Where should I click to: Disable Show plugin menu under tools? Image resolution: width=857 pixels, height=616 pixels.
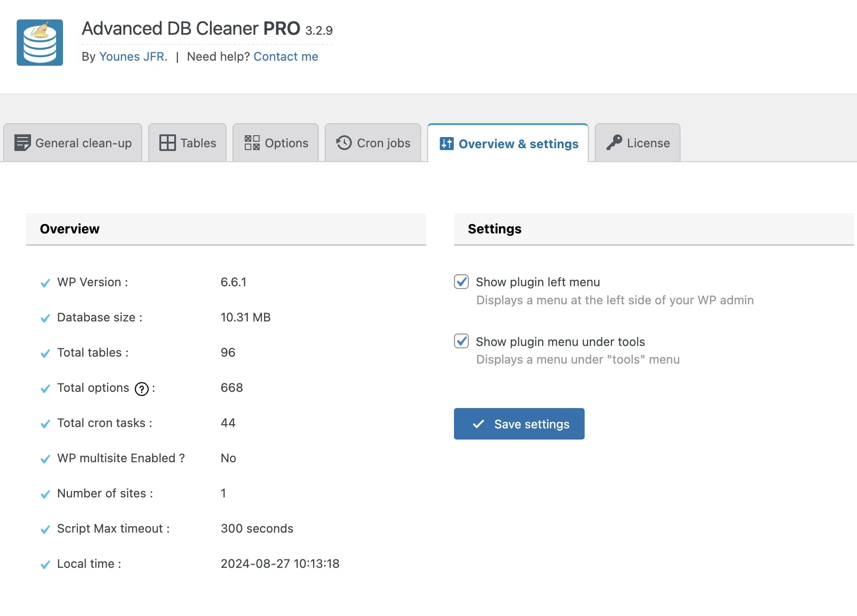point(461,341)
